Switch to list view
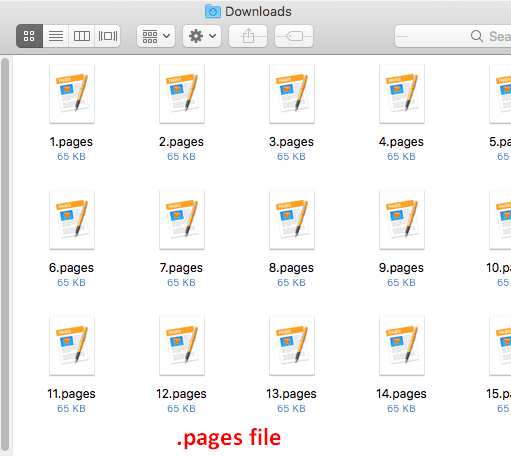511x456 pixels. [x=56, y=36]
